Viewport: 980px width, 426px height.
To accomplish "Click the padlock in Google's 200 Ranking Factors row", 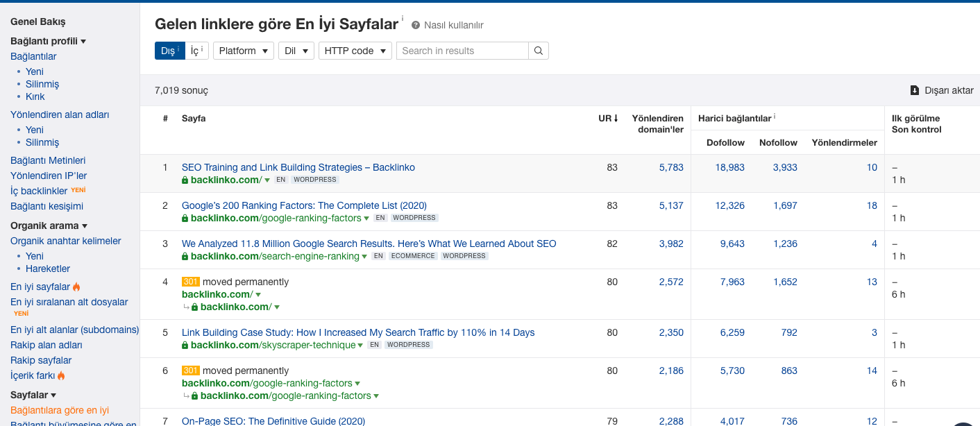I will coord(185,218).
